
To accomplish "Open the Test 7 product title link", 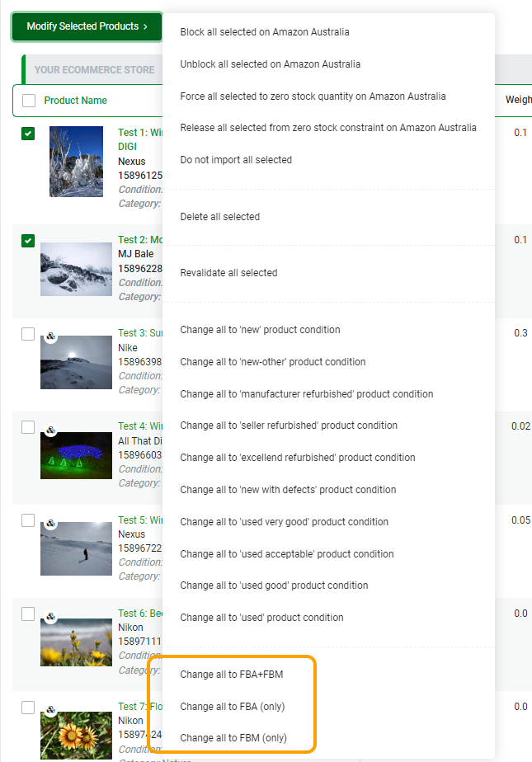I will click(x=140, y=707).
